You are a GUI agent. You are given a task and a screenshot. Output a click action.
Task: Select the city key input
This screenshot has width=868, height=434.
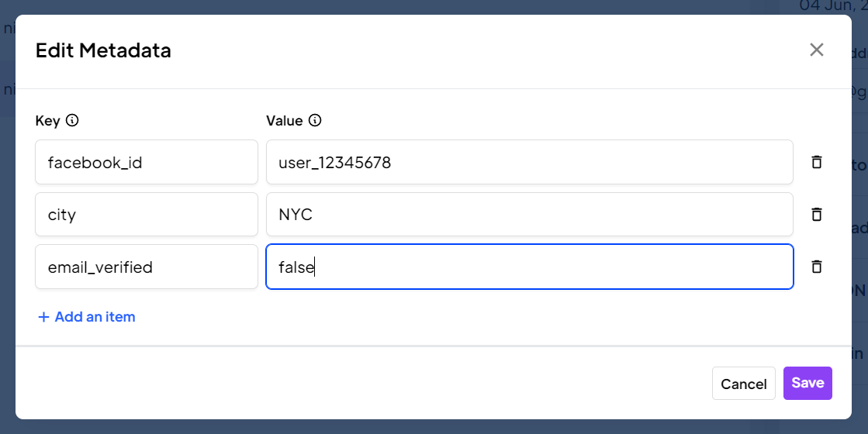(x=146, y=215)
